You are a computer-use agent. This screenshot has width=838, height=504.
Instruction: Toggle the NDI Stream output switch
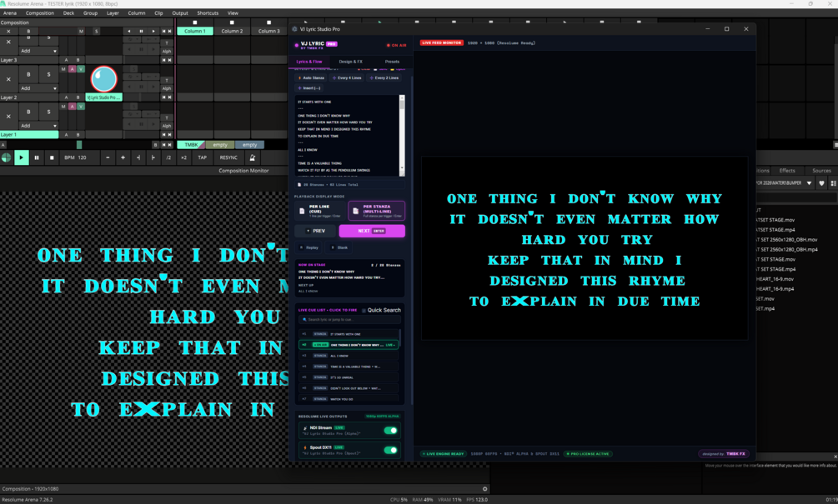pyautogui.click(x=391, y=431)
